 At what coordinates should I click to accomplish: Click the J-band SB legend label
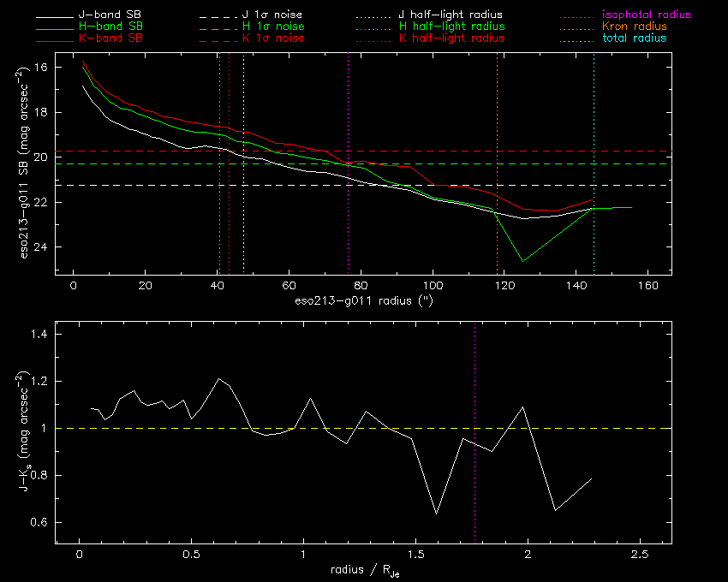[122, 15]
